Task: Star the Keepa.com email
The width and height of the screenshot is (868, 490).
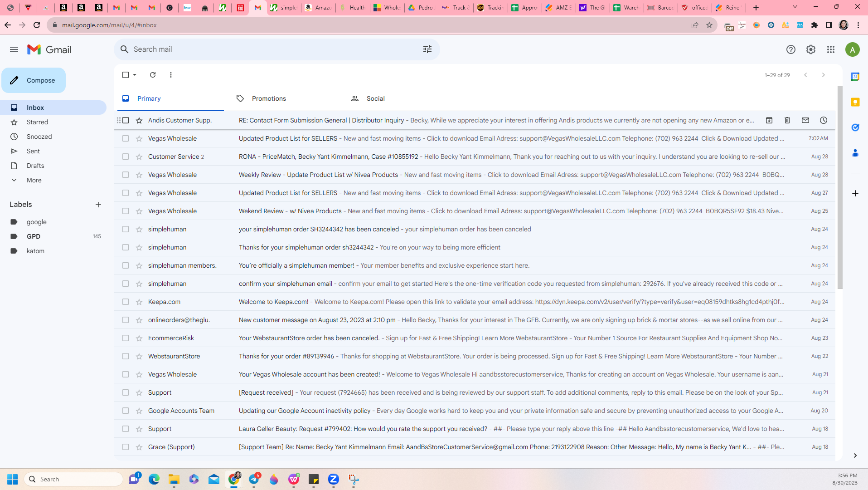Action: pos(139,302)
